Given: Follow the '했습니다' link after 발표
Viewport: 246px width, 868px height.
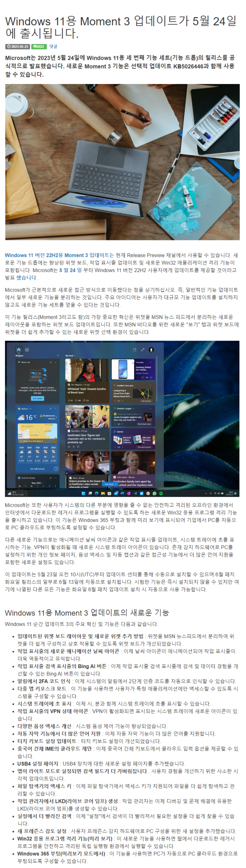Looking at the screenshot, I should (x=27, y=278).
